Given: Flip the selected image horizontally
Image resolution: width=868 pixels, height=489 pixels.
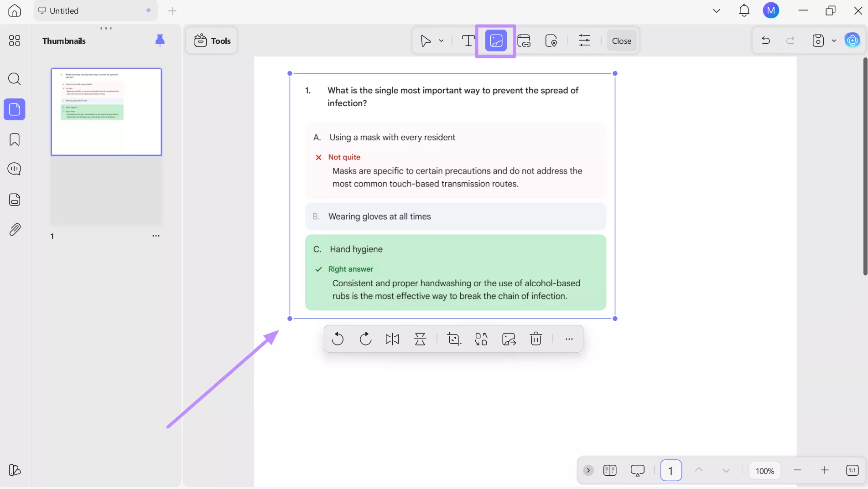Looking at the screenshot, I should click(392, 339).
